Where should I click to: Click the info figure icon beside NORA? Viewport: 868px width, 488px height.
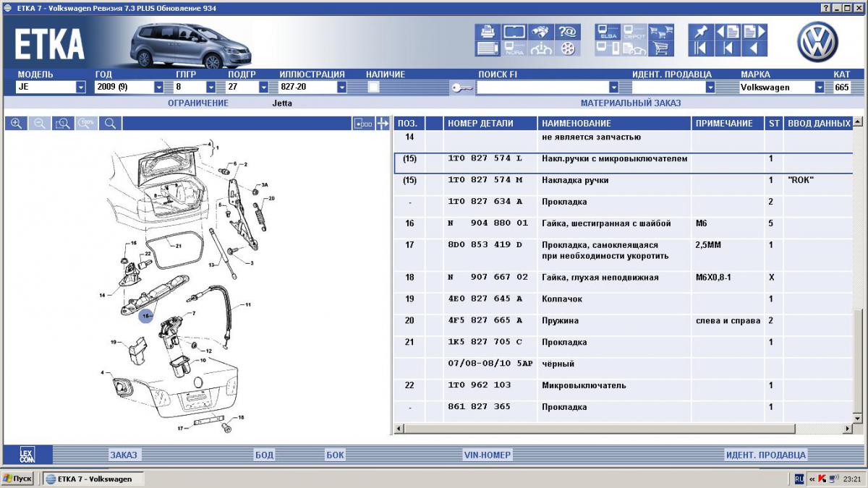[x=540, y=49]
